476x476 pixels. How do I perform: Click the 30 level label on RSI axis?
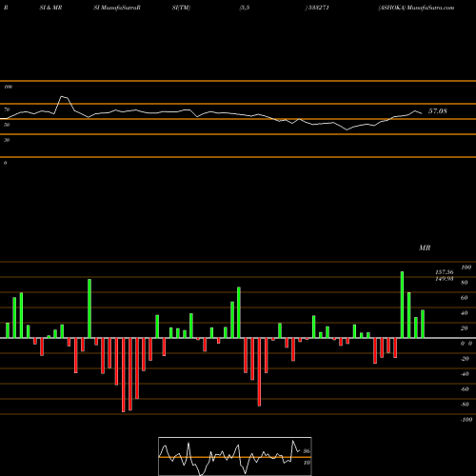click(7, 140)
